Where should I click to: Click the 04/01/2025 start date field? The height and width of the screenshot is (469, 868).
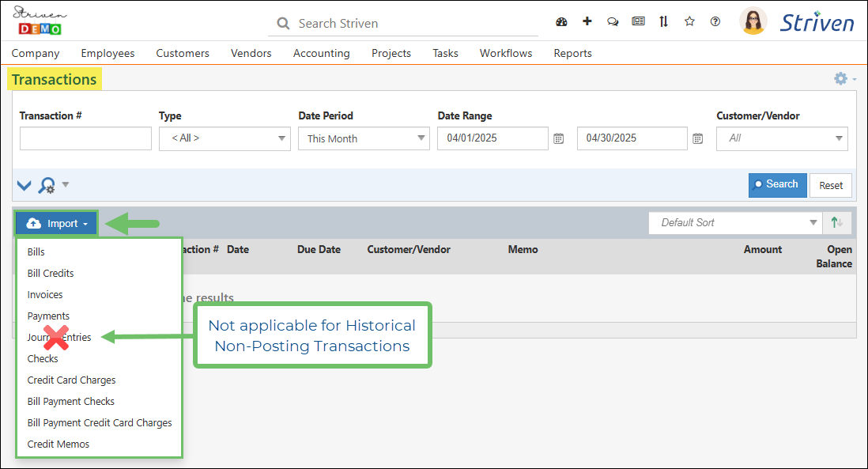492,138
